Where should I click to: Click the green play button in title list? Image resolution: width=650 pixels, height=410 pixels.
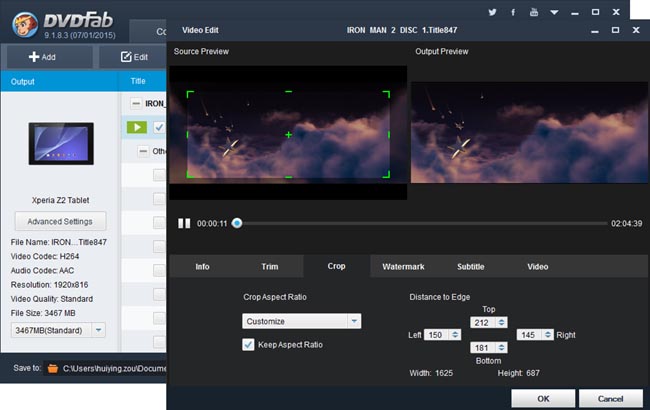137,127
